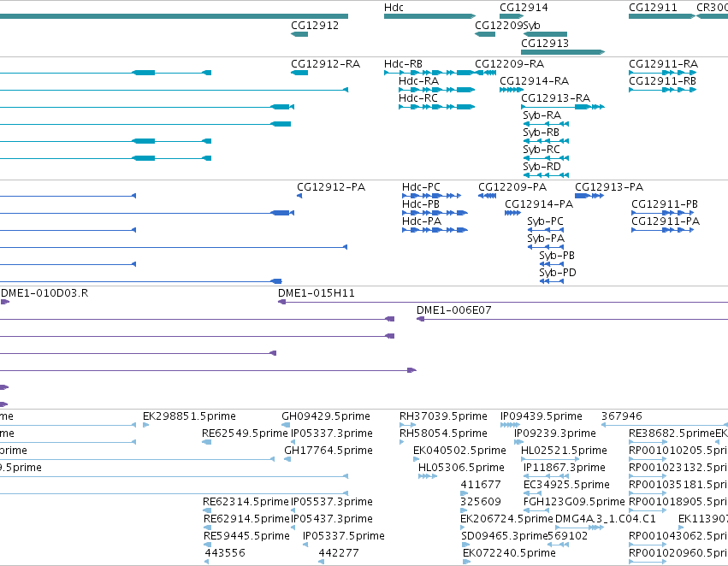728x566 pixels.
Task: Click the Hdc-PA protein label
Action: click(422, 221)
